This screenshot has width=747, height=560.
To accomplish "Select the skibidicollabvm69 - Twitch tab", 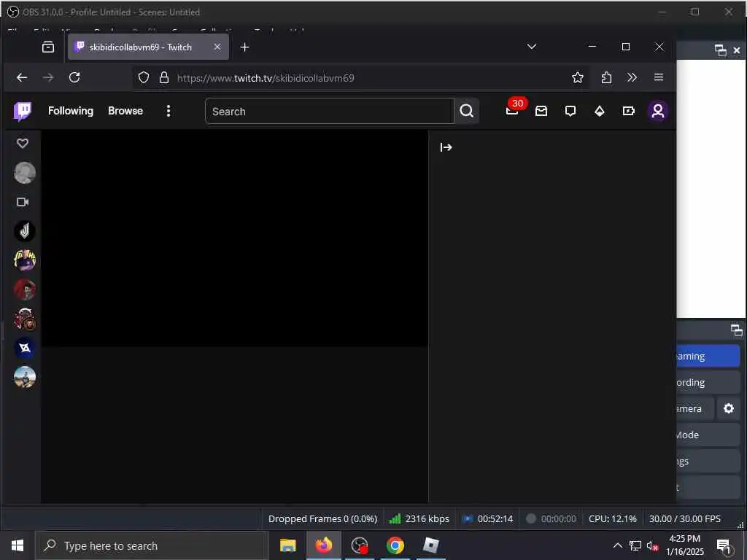I will (148, 47).
